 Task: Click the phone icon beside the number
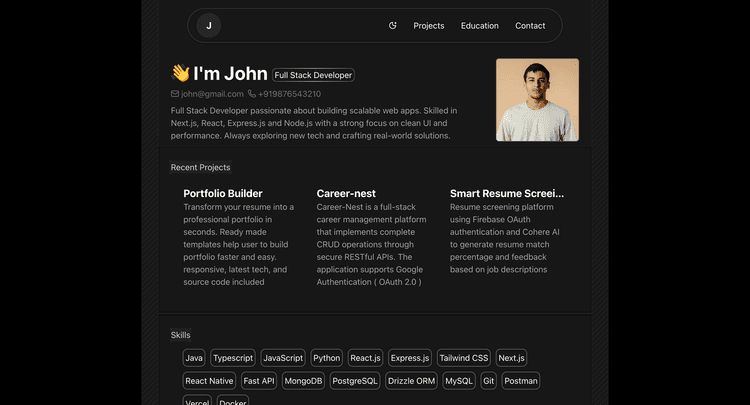(x=252, y=94)
